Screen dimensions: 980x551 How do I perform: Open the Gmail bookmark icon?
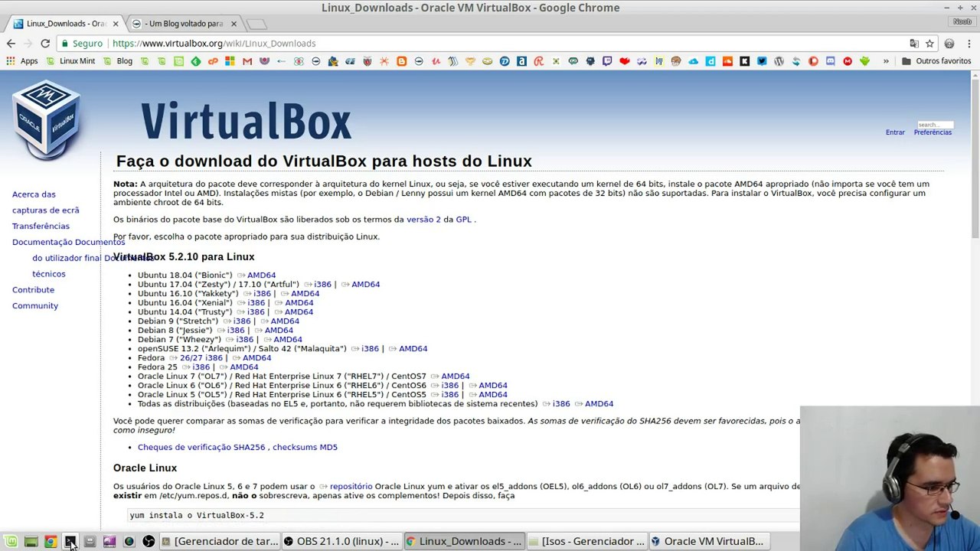point(247,61)
